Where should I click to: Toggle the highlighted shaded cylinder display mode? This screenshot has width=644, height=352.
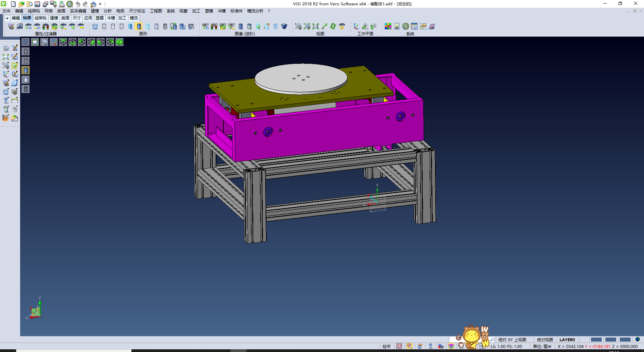[139, 27]
